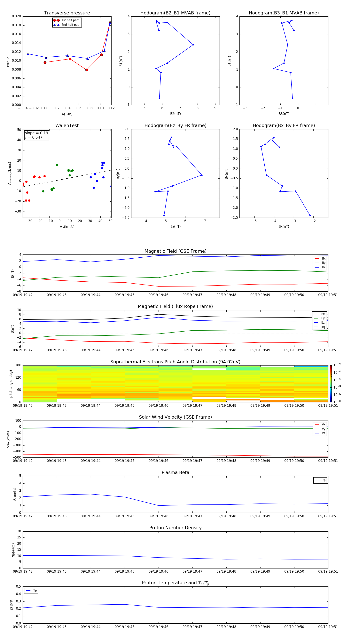Click the "r = 0.547" annotation
351x644 pixels.
(34, 137)
